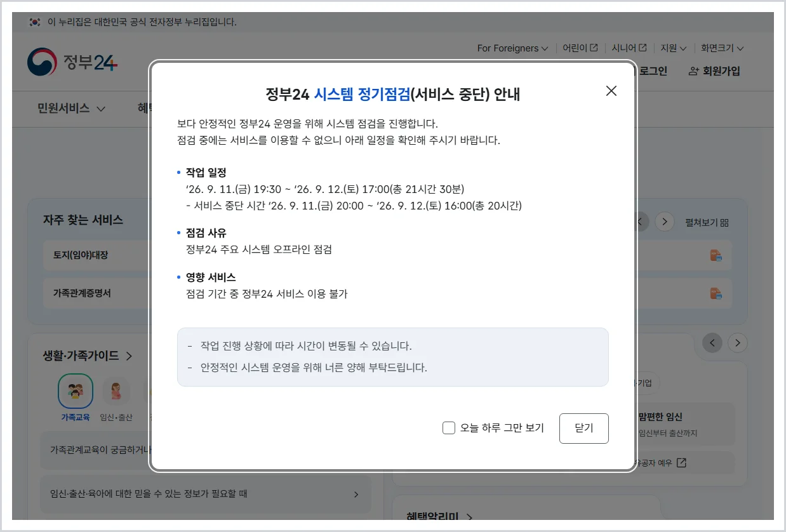Click the 정부24 logo
The width and height of the screenshot is (786, 532).
click(x=72, y=62)
